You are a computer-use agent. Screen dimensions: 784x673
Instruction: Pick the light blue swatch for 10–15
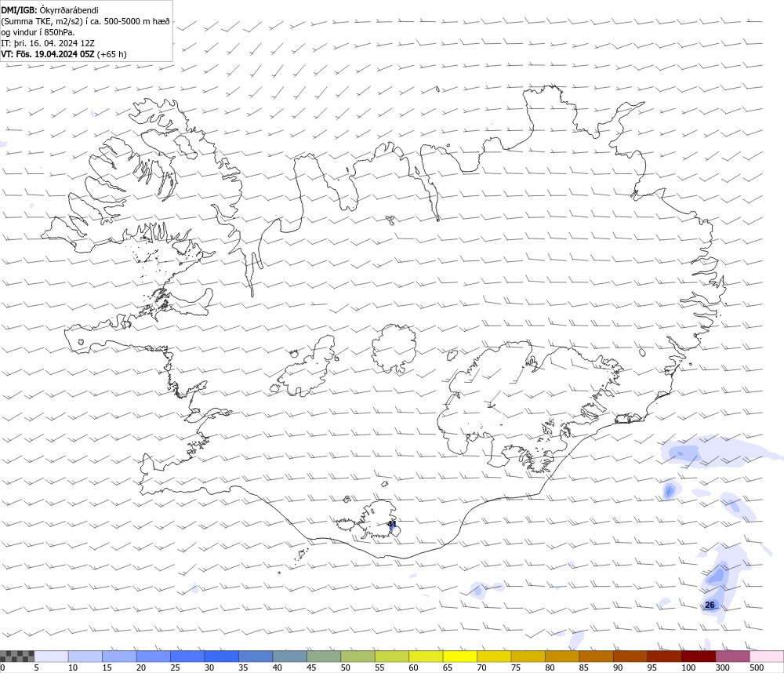85,657
